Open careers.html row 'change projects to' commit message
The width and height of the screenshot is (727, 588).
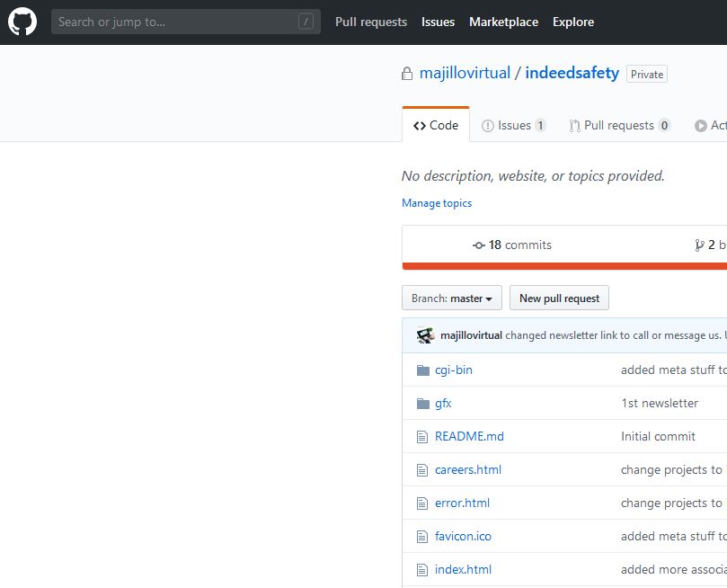tap(674, 469)
